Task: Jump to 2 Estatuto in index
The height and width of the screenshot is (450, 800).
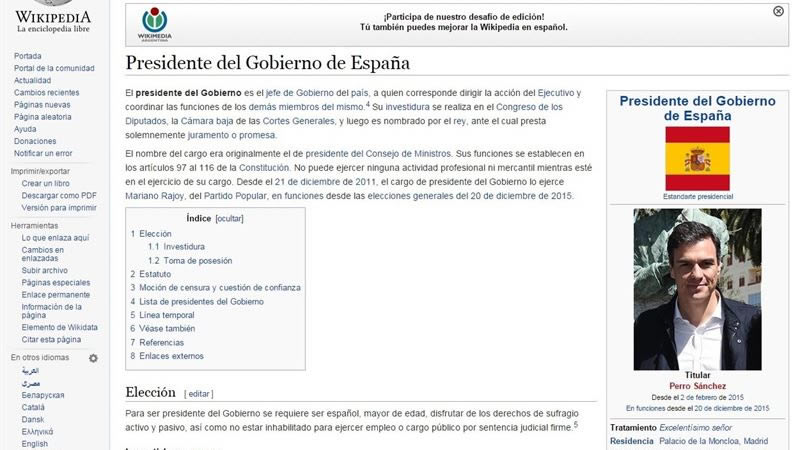Action: (x=151, y=274)
